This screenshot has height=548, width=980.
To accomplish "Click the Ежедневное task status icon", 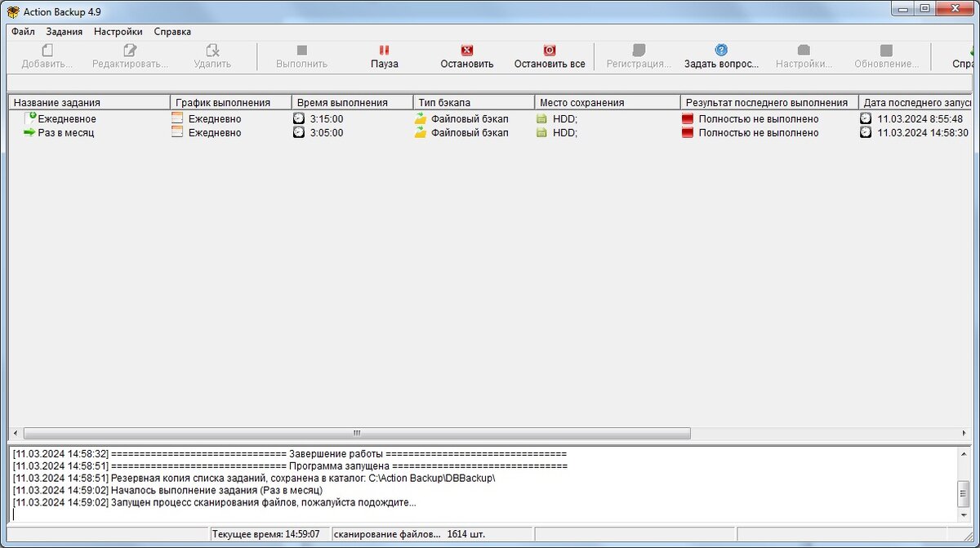I will tap(30, 118).
